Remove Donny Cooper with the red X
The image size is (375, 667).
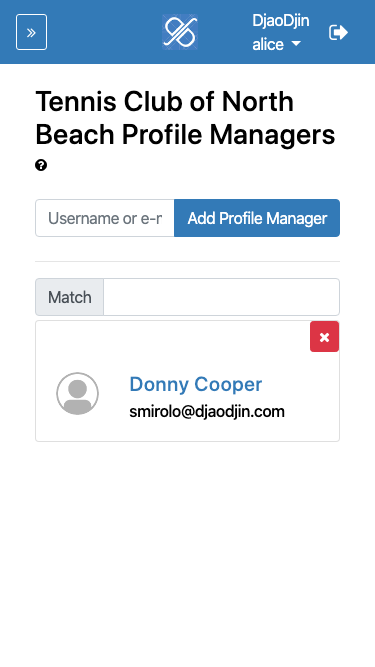(324, 337)
